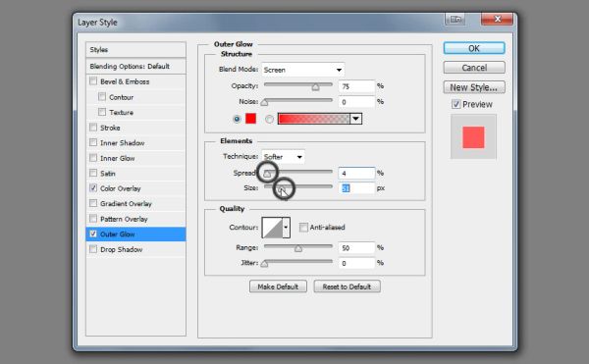Click the Reset to Default button
Viewport: 589px width, 364px height.
click(x=347, y=286)
